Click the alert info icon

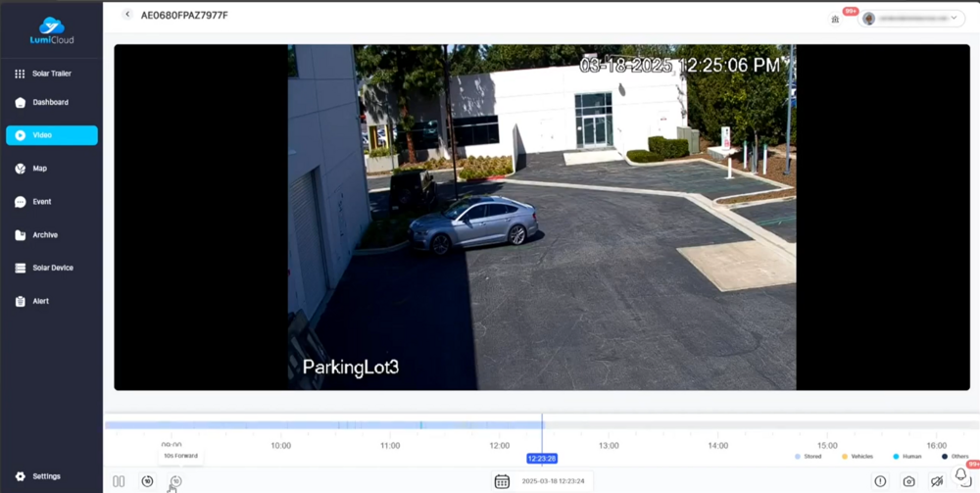click(880, 481)
